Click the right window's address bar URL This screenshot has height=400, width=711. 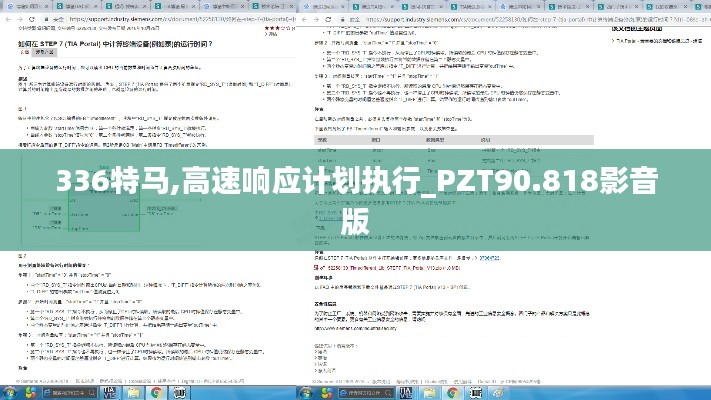click(537, 20)
